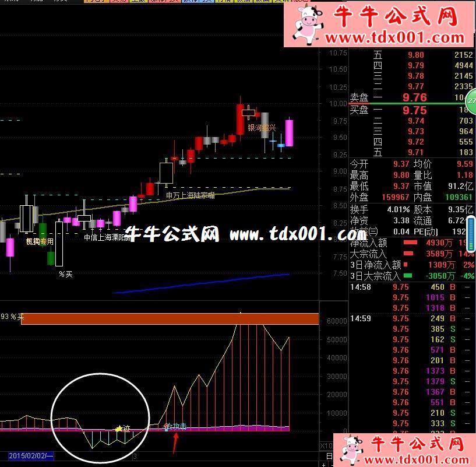Click the buy-three volume 964
Screen dimensions: 476x467
pos(466,131)
